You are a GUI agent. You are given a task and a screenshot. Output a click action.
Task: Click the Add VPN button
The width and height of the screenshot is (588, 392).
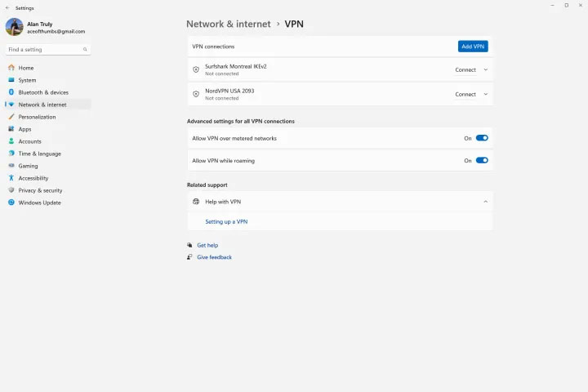click(x=473, y=47)
